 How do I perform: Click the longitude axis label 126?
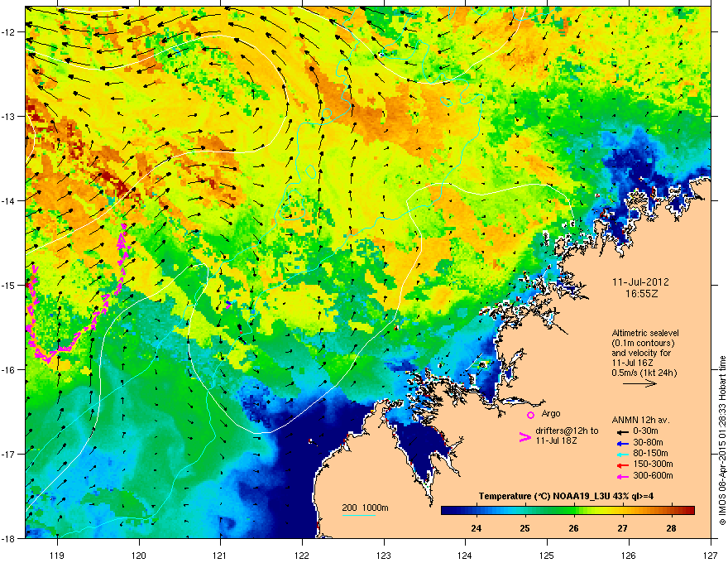pyautogui.click(x=629, y=555)
